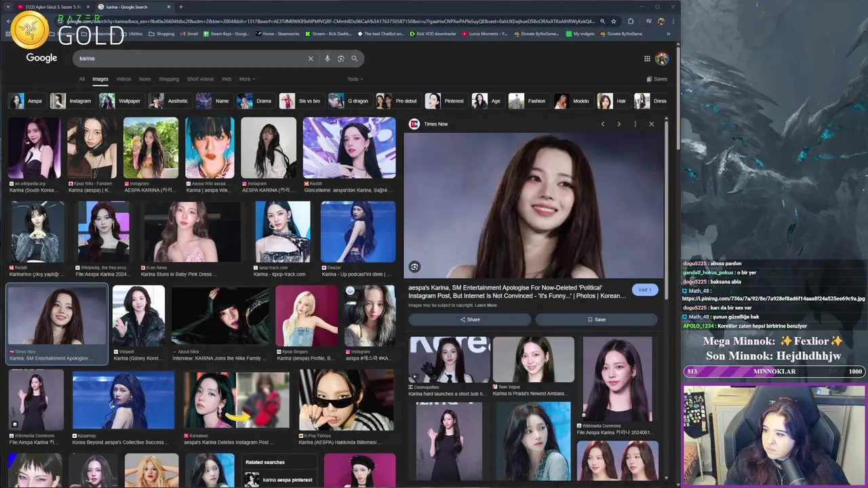Image resolution: width=868 pixels, height=488 pixels.
Task: Open the pinimg link in stream chat
Action: 773,299
